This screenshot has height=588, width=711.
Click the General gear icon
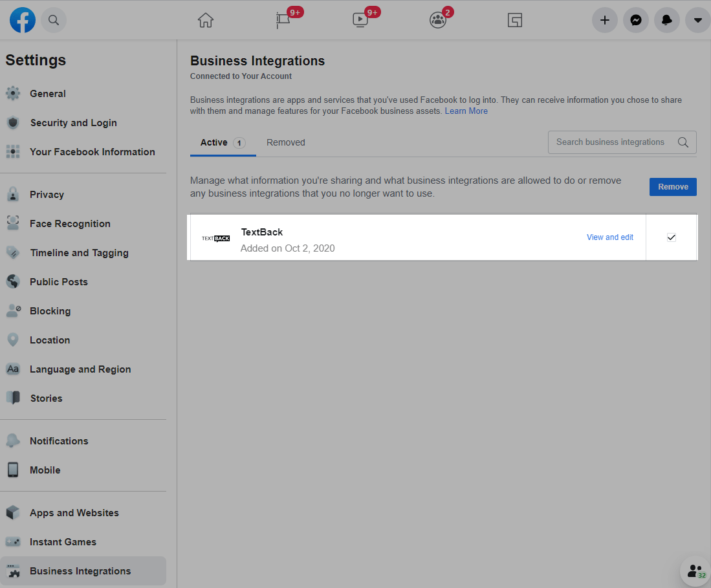coord(13,93)
